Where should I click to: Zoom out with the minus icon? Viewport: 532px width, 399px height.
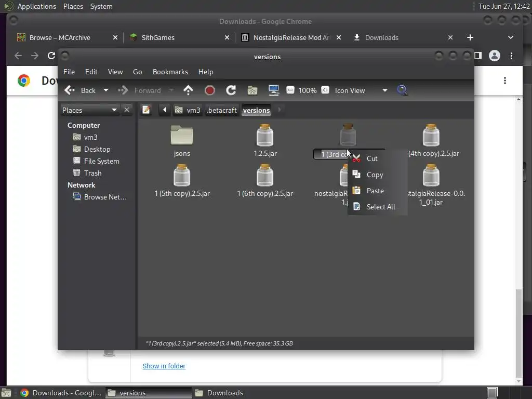tap(290, 90)
